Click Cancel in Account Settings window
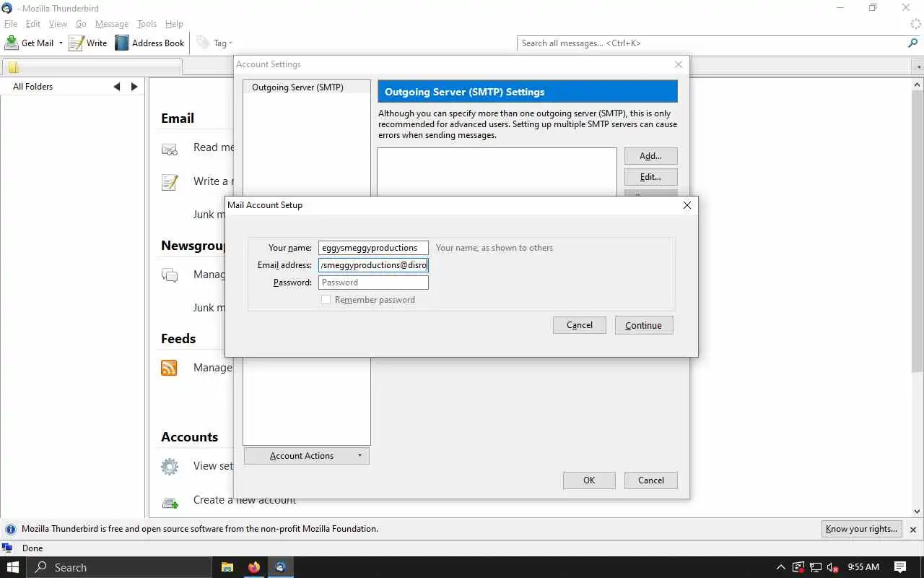Screen dimensions: 924x578 (x=651, y=480)
